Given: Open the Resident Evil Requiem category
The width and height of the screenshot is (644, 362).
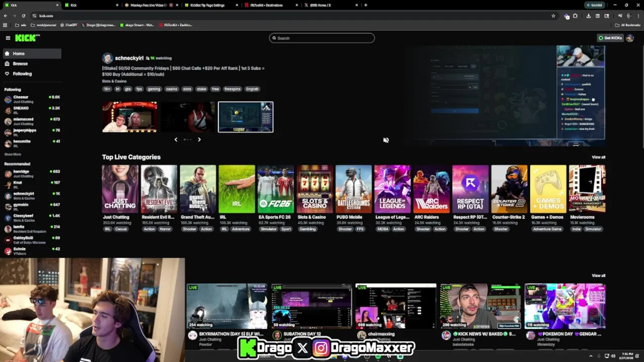Looking at the screenshot, I should (159, 189).
